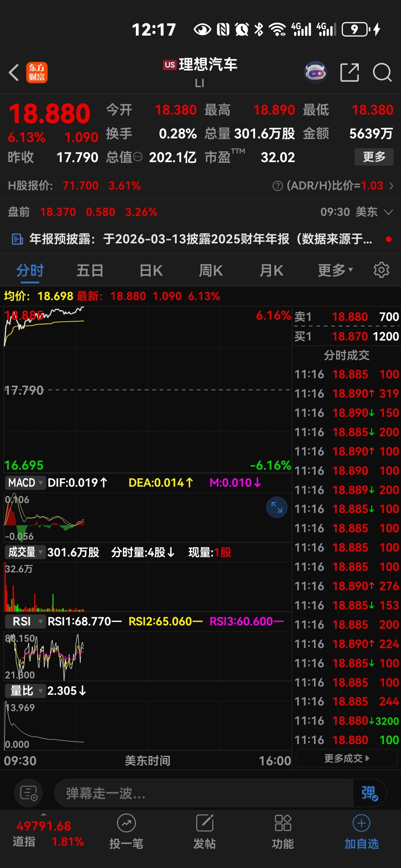This screenshot has width=401, height=868.
Task: Tap the annual report document icon
Action: pyautogui.click(x=17, y=239)
